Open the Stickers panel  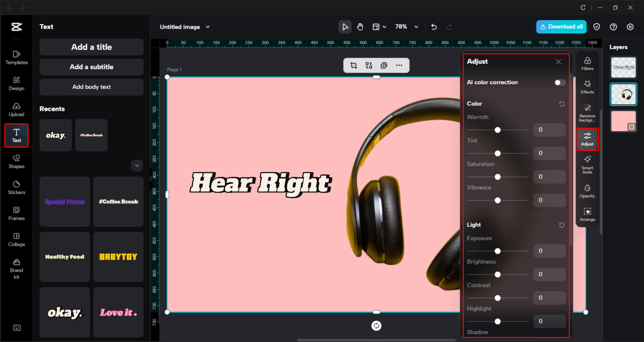point(16,187)
